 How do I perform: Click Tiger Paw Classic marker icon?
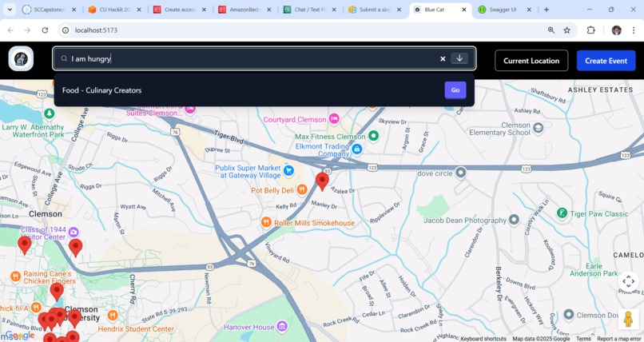562,213
